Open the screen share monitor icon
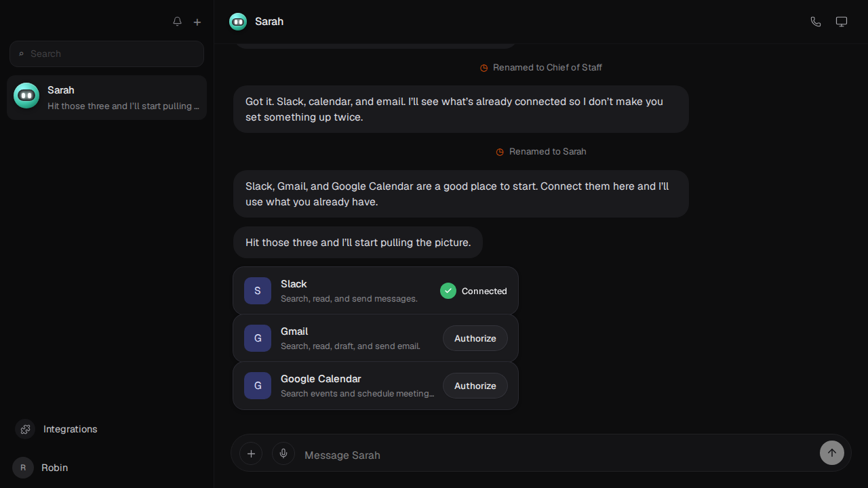The height and width of the screenshot is (488, 868). (x=842, y=22)
